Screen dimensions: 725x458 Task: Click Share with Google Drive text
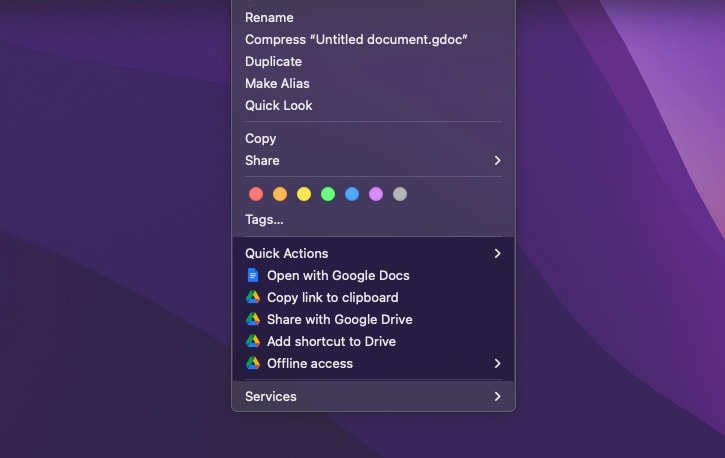click(x=339, y=319)
